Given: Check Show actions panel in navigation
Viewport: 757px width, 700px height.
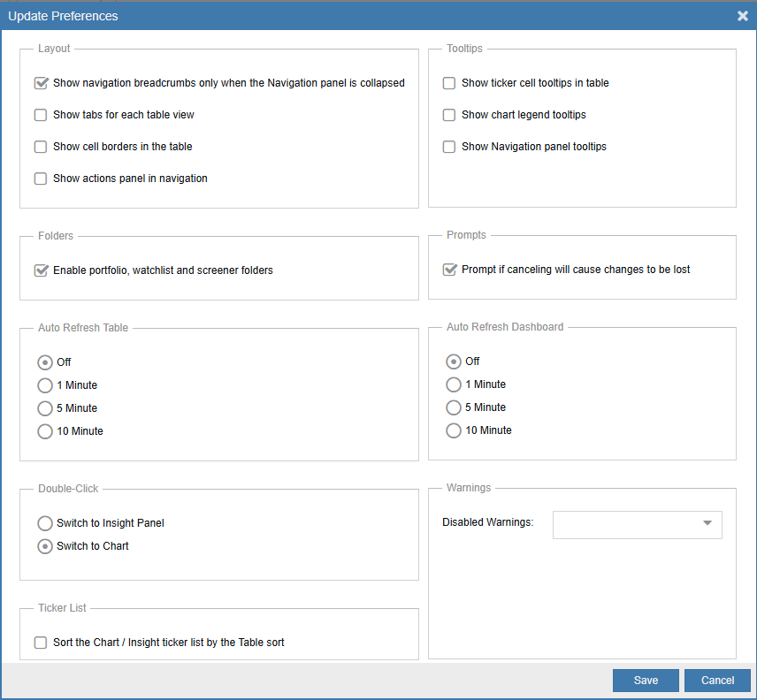Looking at the screenshot, I should 41,179.
